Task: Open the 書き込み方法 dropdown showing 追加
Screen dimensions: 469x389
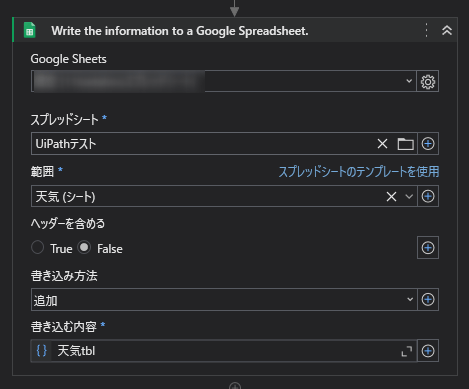Action: 224,300
